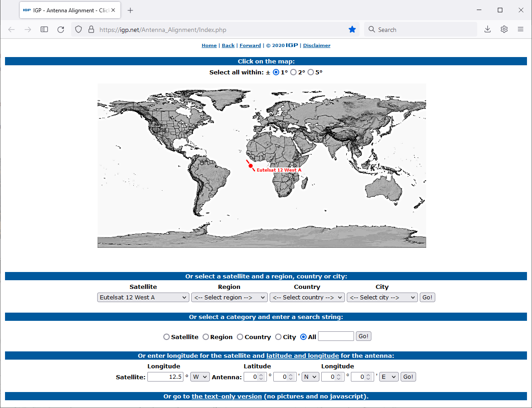Open the antenna latitude N/S dropdown
The image size is (532, 408).
point(310,377)
